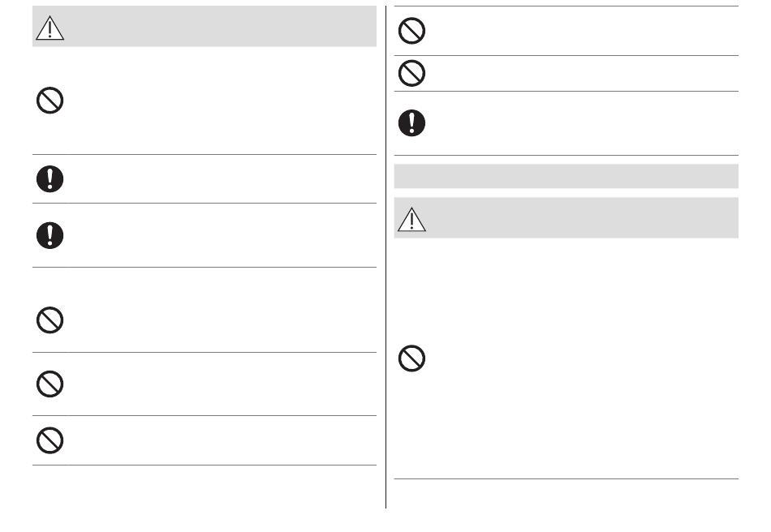Click the warning triangle in left header
Image resolution: width=771 pixels, height=532 pixels.
50,28
